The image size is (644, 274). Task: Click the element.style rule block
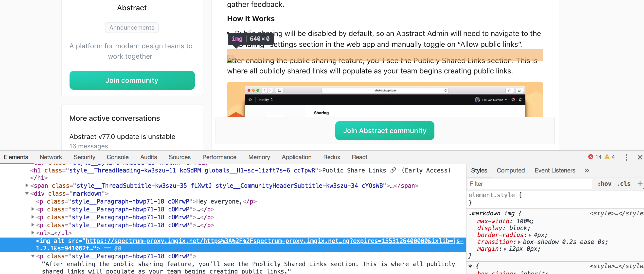click(495, 199)
